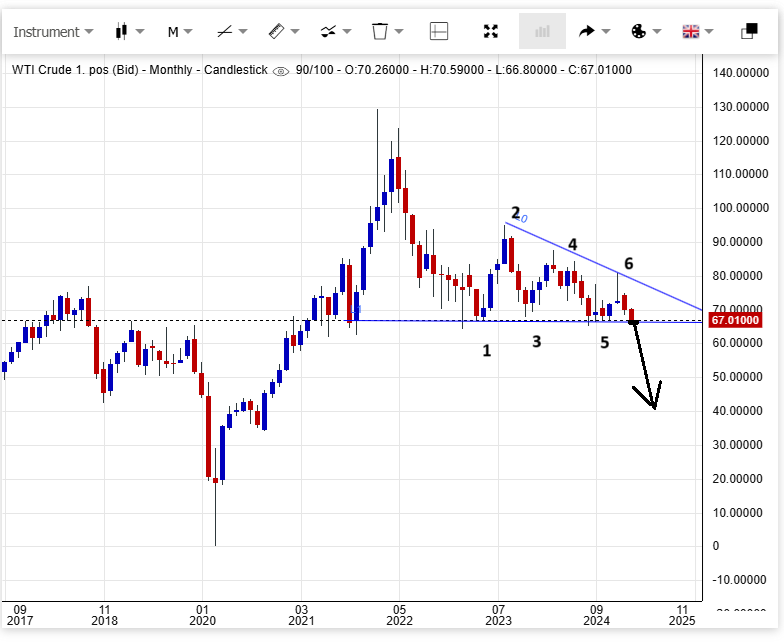Open the UK flag language menu
784x642 pixels.
[691, 31]
